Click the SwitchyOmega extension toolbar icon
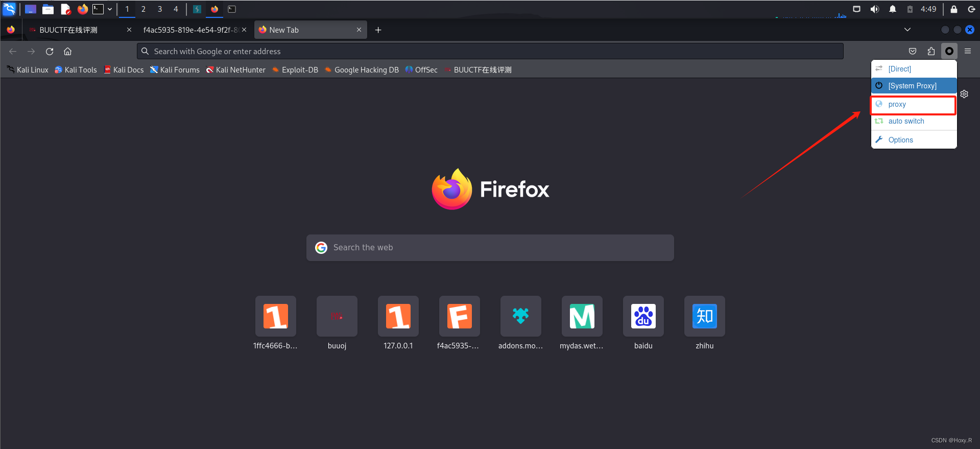 click(949, 51)
